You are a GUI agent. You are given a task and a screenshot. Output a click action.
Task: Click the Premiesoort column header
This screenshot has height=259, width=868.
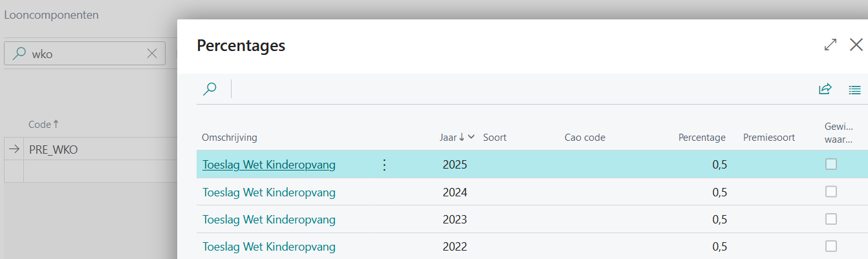click(768, 138)
